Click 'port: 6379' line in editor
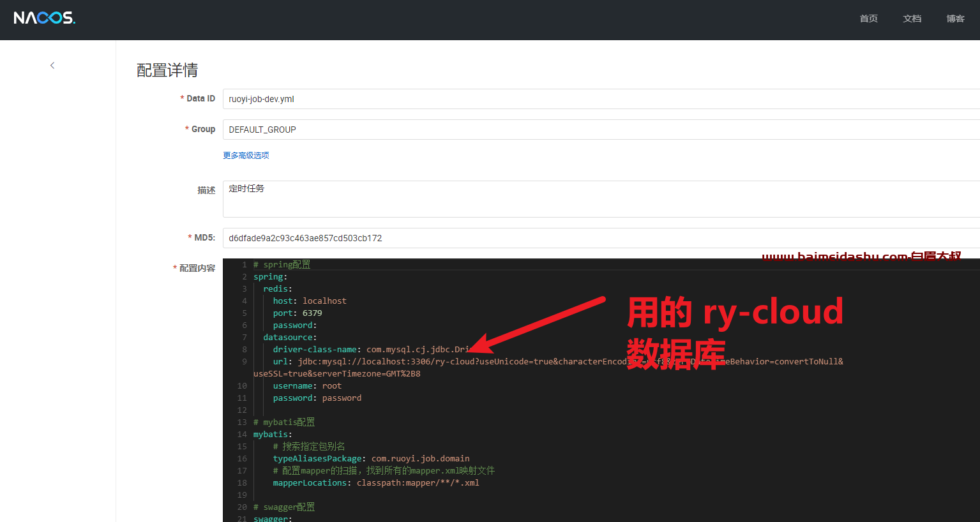Viewport: 980px width, 522px height. pyautogui.click(x=298, y=313)
